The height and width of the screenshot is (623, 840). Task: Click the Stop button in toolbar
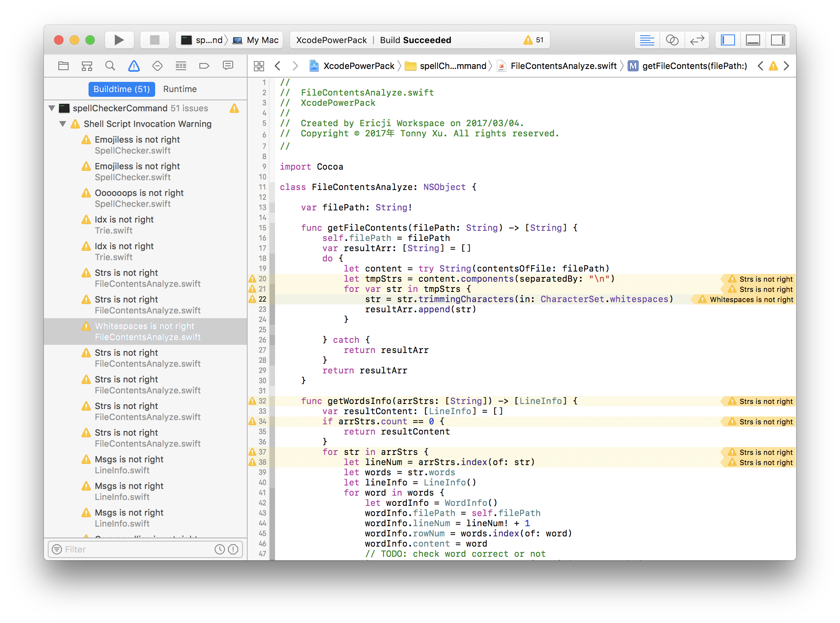155,40
